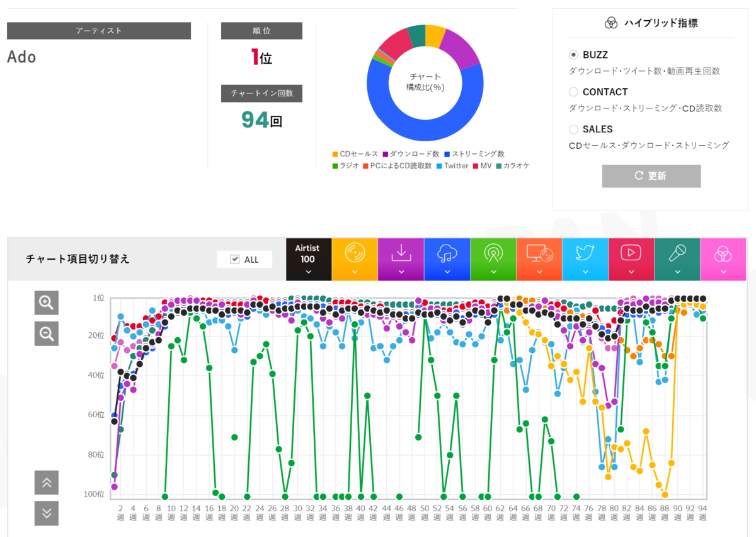Click the artist name Ado

click(21, 57)
